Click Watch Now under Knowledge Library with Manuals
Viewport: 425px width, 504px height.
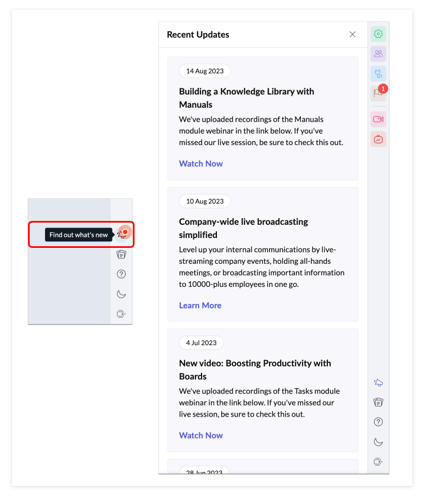201,164
